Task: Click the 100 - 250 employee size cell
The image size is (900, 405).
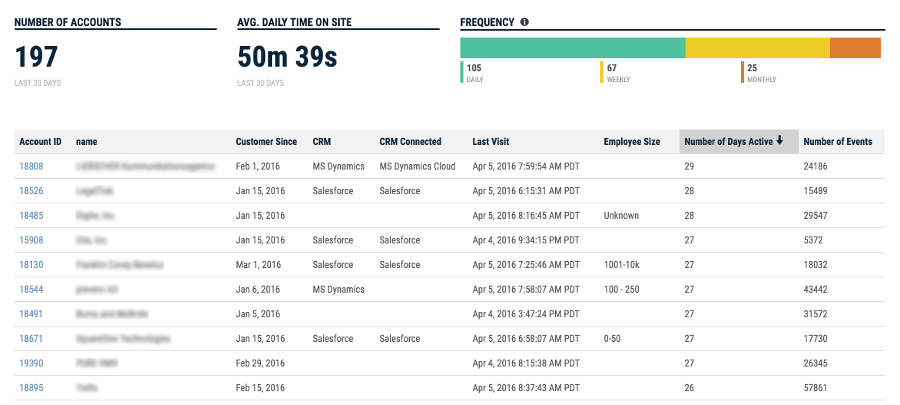Action: point(621,290)
